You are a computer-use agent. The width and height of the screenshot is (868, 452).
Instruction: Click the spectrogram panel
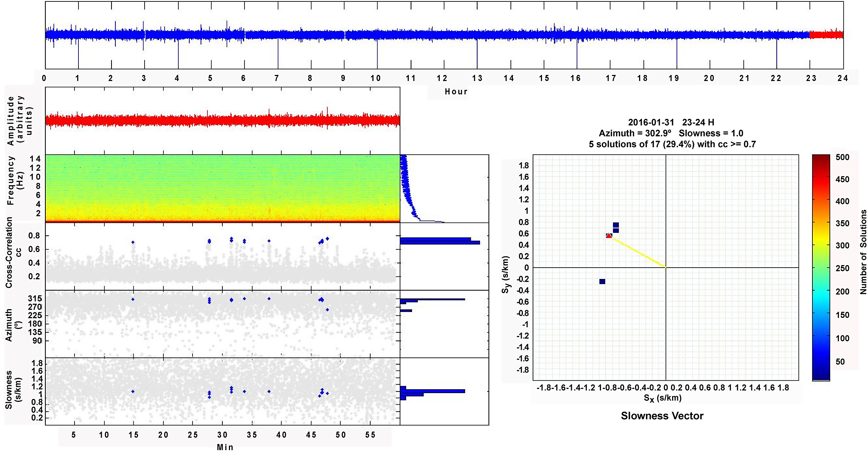point(222,188)
